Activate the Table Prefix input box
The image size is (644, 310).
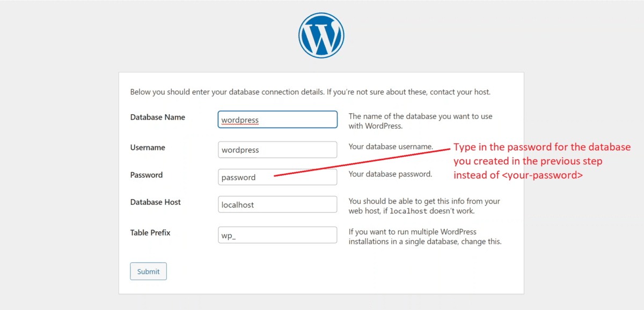(x=277, y=235)
